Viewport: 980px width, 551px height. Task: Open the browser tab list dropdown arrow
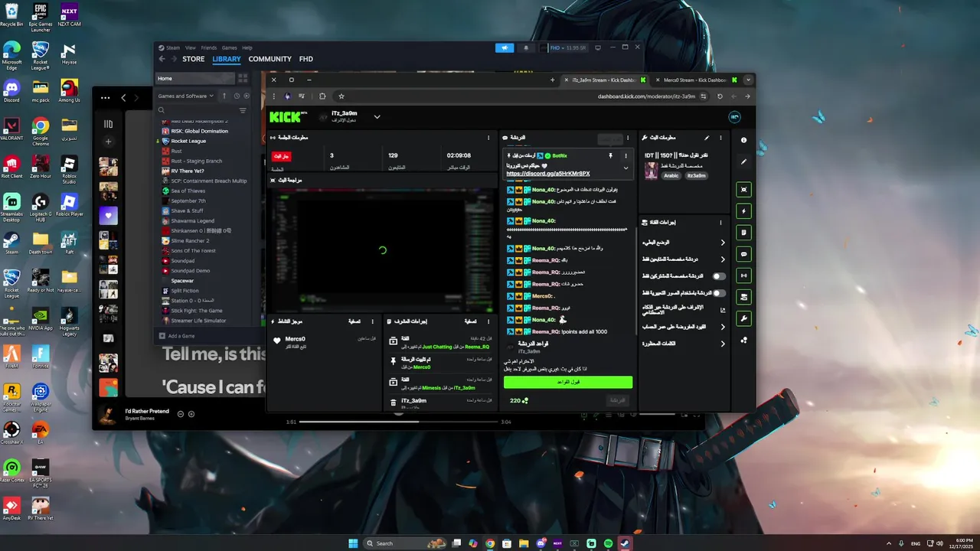(748, 80)
